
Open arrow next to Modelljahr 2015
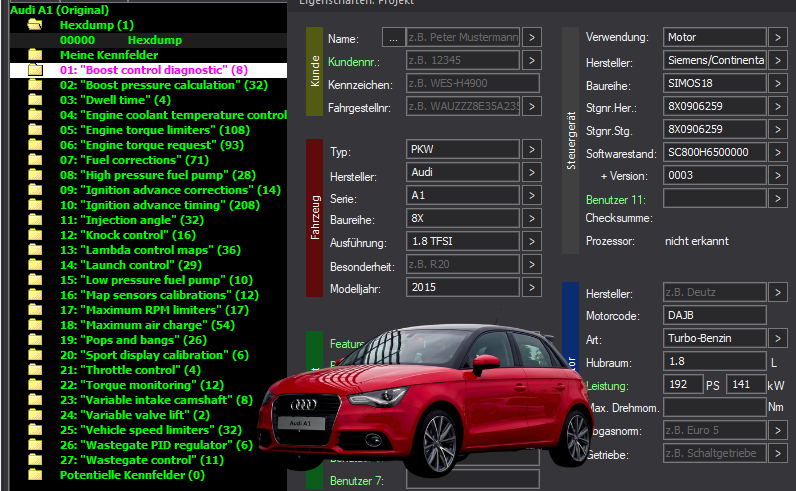pos(532,287)
